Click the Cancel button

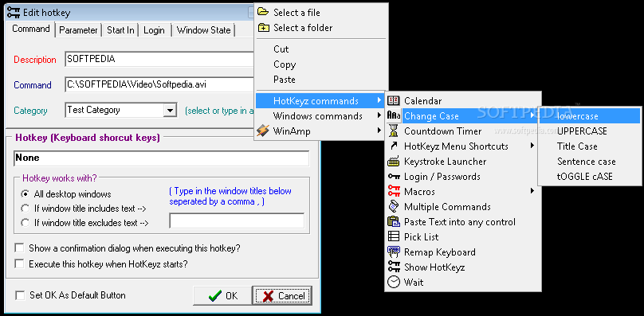[x=283, y=295]
